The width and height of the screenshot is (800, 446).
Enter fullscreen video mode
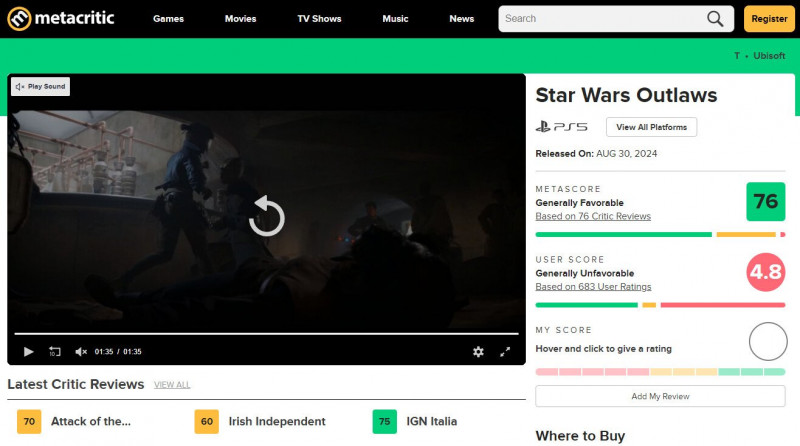(x=505, y=351)
